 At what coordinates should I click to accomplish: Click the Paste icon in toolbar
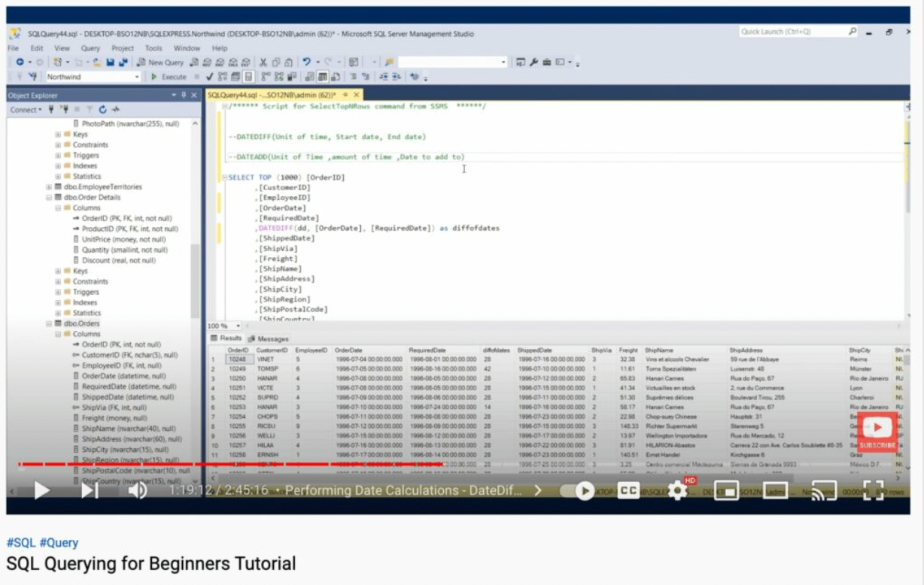point(288,62)
